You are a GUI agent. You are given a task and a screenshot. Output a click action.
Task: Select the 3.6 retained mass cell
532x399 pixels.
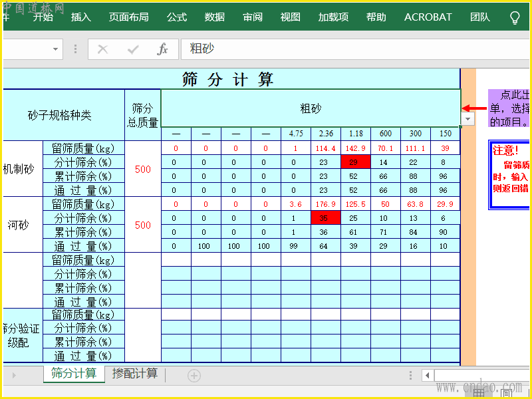[296, 204]
